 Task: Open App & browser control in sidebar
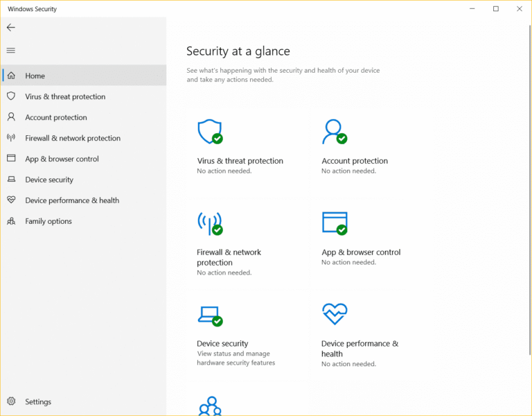(83, 159)
